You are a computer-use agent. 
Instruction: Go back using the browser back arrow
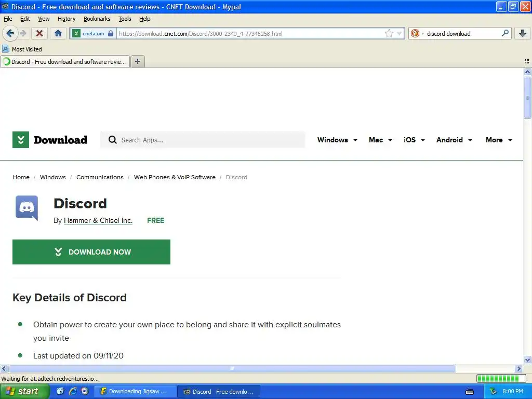tap(10, 33)
